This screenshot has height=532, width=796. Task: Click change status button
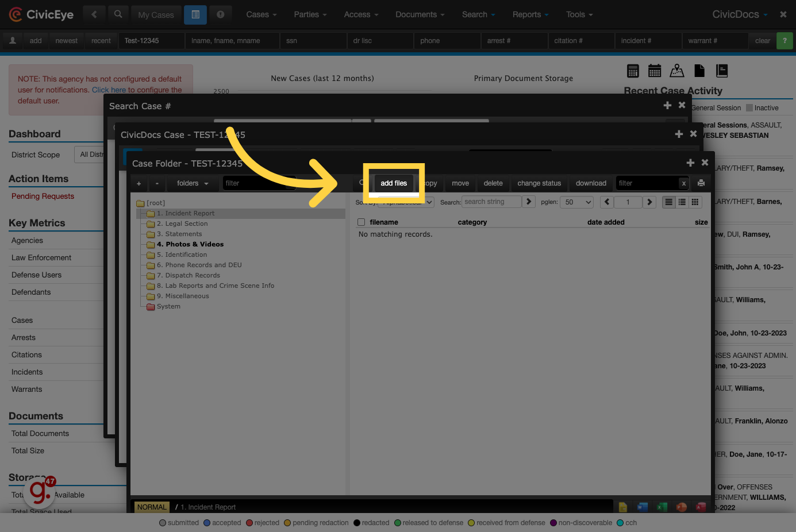[539, 183]
